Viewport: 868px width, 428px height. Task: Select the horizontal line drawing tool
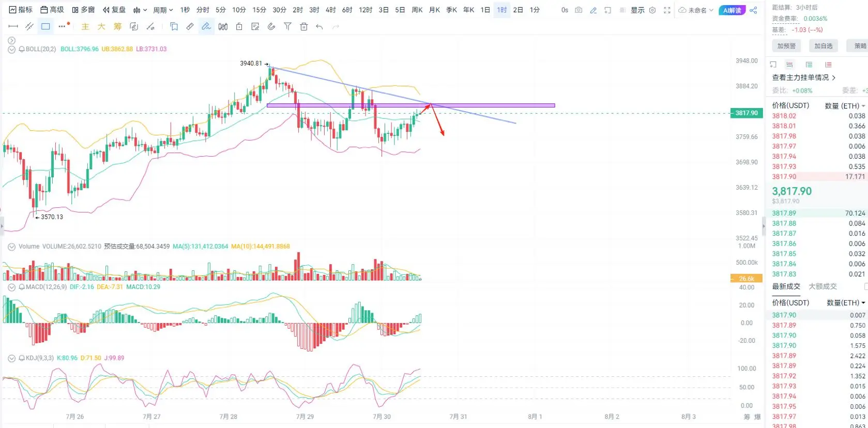click(13, 26)
